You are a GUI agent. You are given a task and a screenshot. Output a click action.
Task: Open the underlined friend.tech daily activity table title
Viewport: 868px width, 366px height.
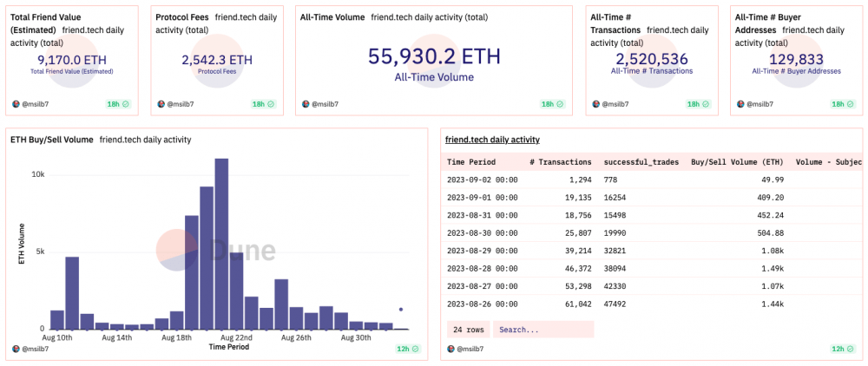[492, 140]
